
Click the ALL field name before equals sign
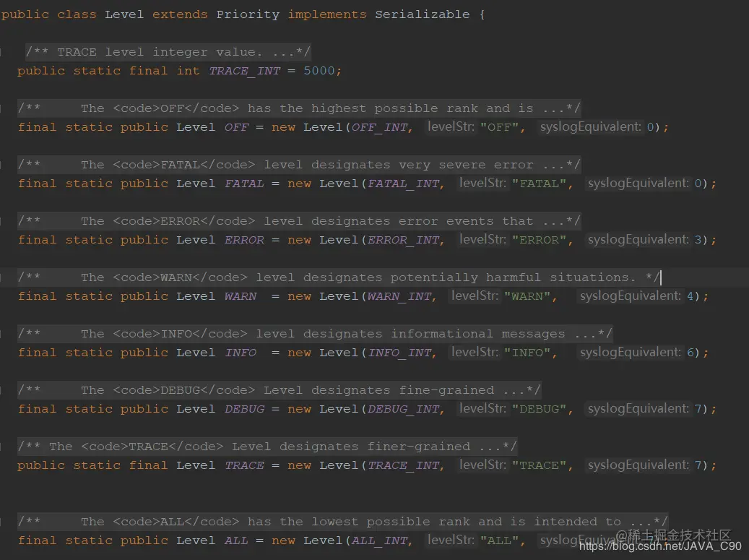click(x=236, y=540)
